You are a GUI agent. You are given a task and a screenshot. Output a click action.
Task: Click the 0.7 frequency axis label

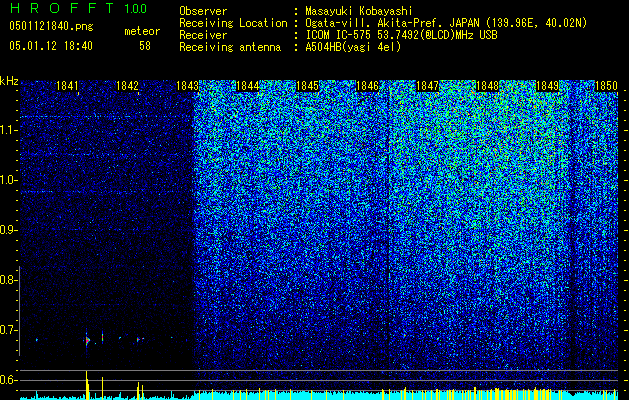click(x=8, y=330)
